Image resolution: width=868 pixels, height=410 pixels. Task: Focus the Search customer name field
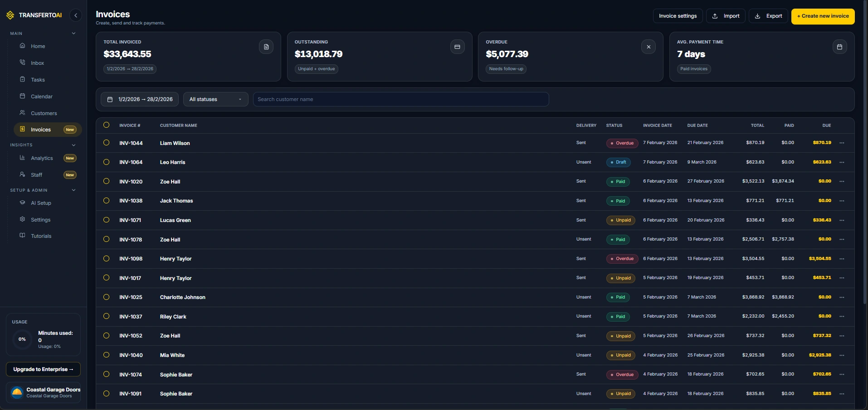click(400, 99)
